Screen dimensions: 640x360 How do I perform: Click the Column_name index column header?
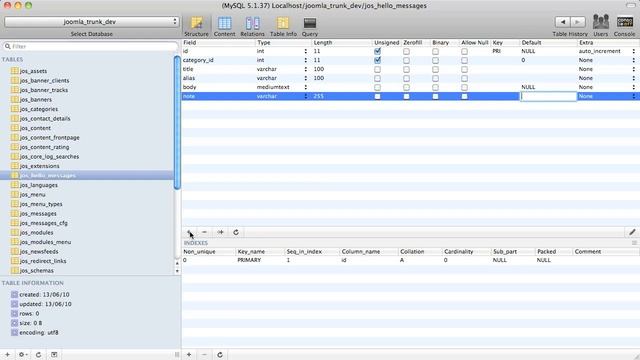pos(369,252)
